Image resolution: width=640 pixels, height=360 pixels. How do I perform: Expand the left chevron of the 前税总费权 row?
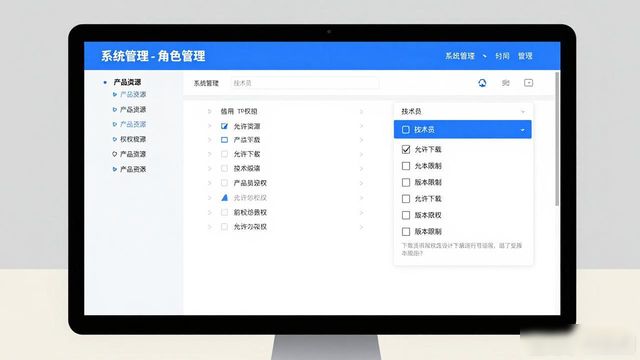[x=209, y=212]
